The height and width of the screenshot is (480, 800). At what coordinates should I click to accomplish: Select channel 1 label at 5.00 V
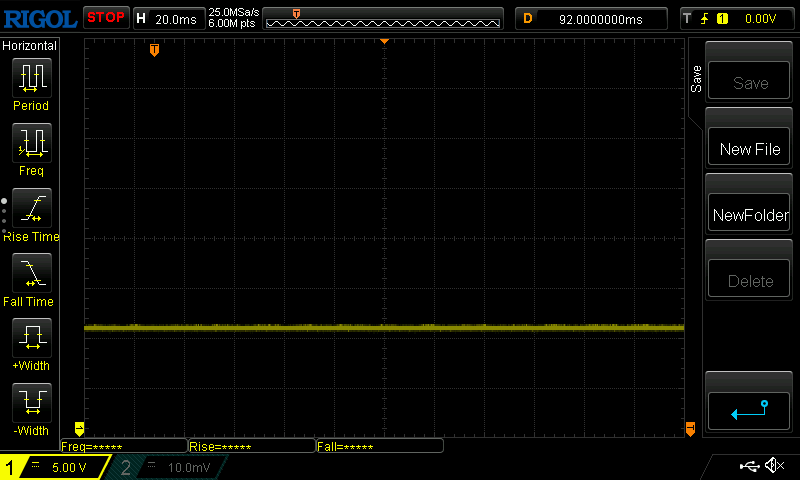55,467
